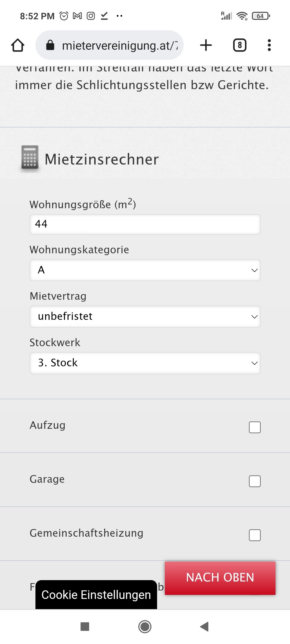Tap the Mietzinsrechner calculator icon
The image size is (290, 644).
pos(30,158)
